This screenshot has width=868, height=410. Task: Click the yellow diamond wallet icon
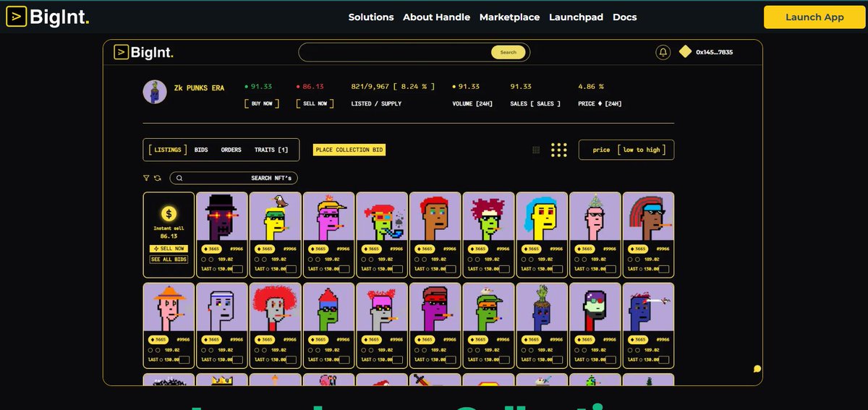tap(685, 51)
